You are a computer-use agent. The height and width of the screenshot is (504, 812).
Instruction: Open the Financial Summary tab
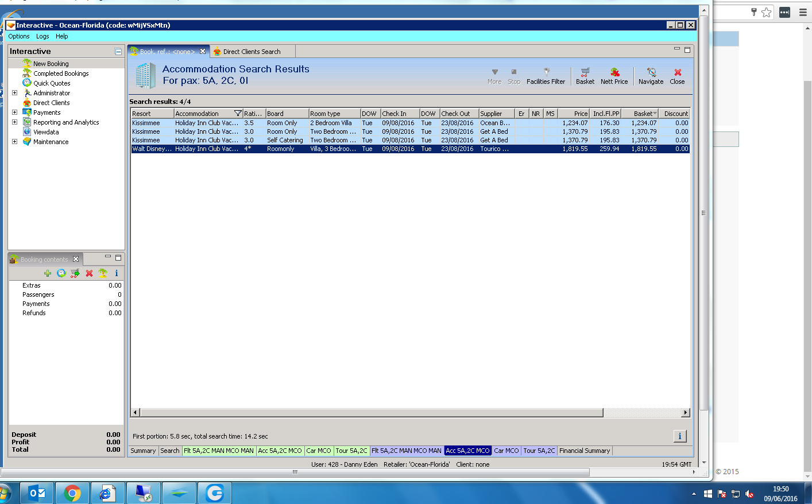[585, 451]
